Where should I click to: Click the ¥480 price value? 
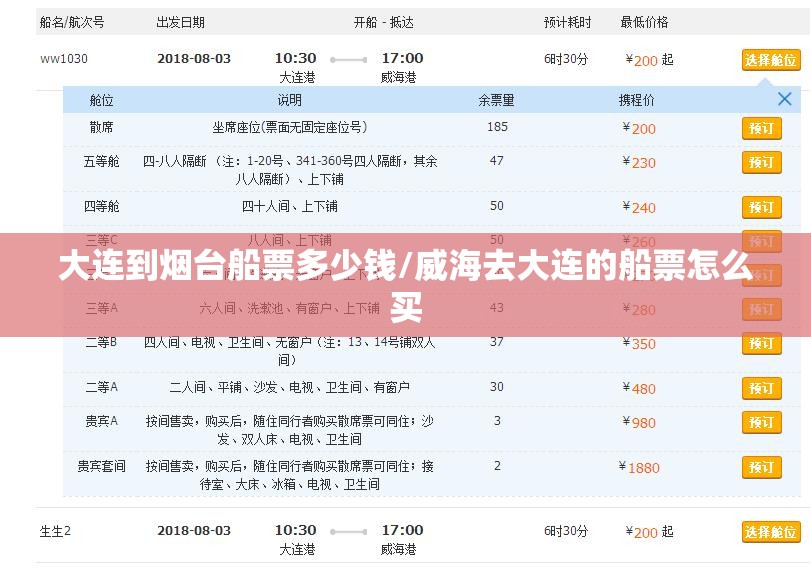(639, 388)
